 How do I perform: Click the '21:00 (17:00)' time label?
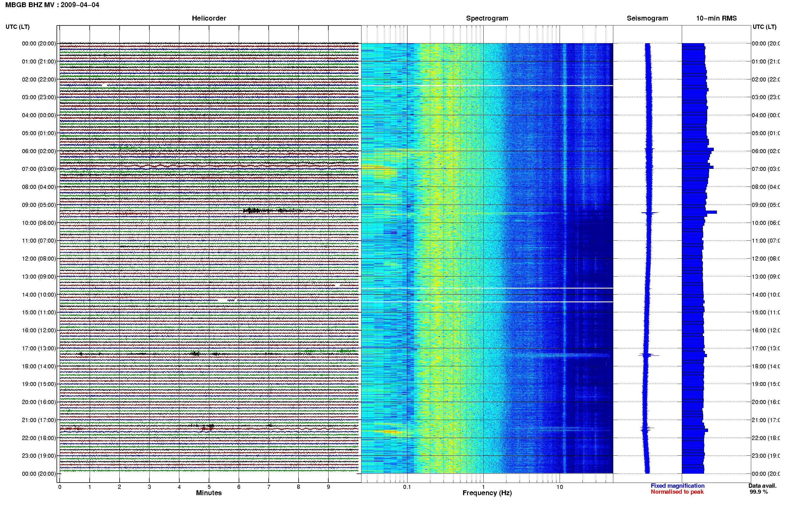[x=39, y=420]
